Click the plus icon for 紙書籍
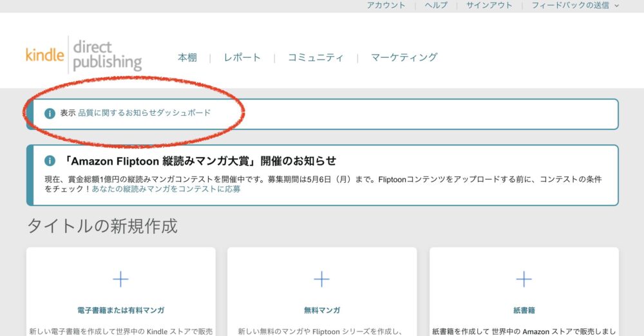 pos(524,279)
